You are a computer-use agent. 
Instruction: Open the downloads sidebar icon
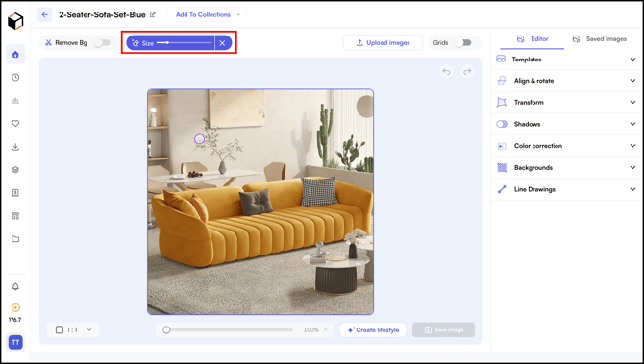(x=15, y=147)
